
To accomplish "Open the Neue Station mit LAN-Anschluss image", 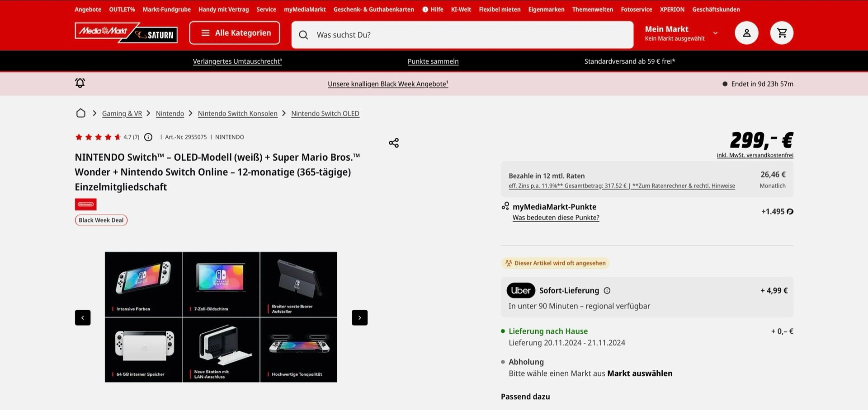I will pos(221,350).
